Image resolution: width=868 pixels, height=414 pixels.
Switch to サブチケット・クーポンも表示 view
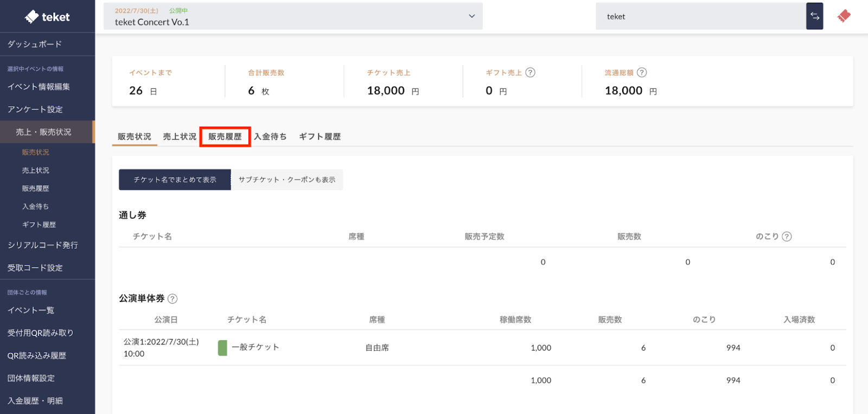coord(287,180)
